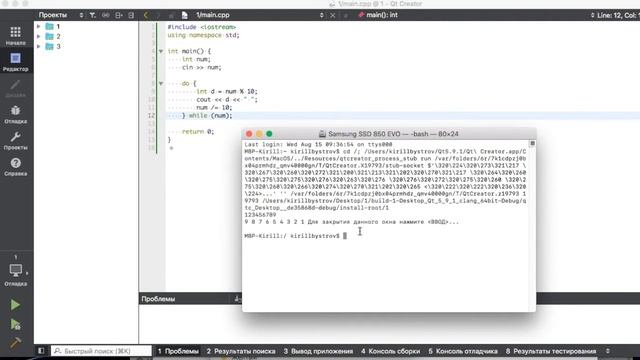This screenshot has width=640, height=360.
Task: Open the 2 Результаты поиска tab
Action: click(x=241, y=351)
